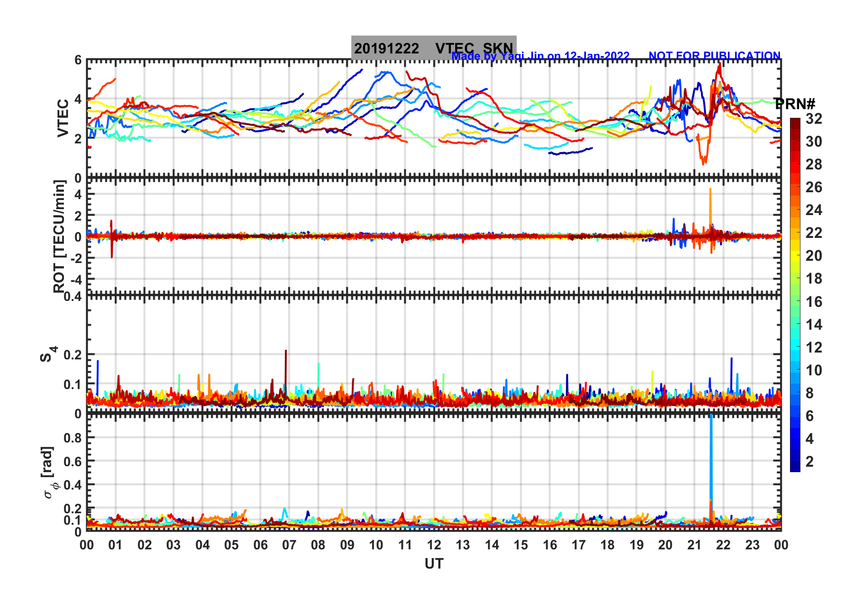The image size is (868, 590).
Task: Click the "-4" tick on the ROT axis
Action: point(75,279)
